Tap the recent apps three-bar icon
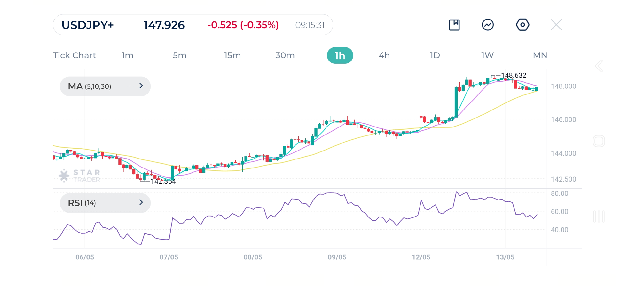644x286 pixels. click(599, 217)
